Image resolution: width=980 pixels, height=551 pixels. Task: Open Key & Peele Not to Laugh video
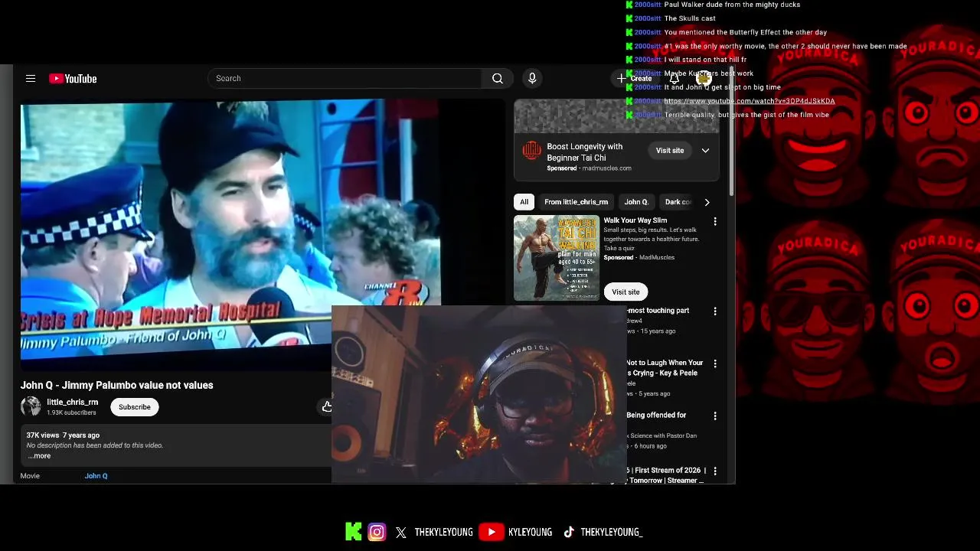tap(665, 367)
